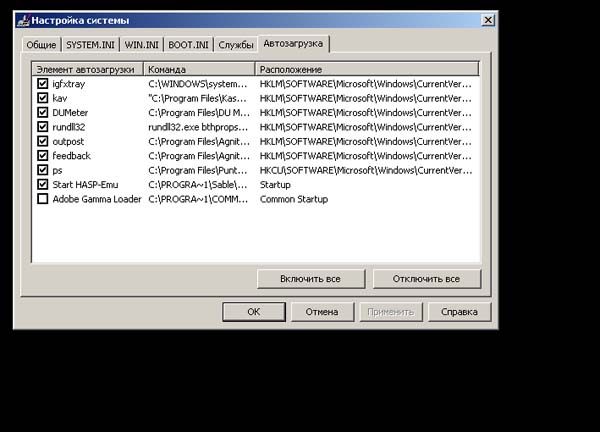Click the Отмена button
This screenshot has height=432, width=600.
click(x=321, y=312)
